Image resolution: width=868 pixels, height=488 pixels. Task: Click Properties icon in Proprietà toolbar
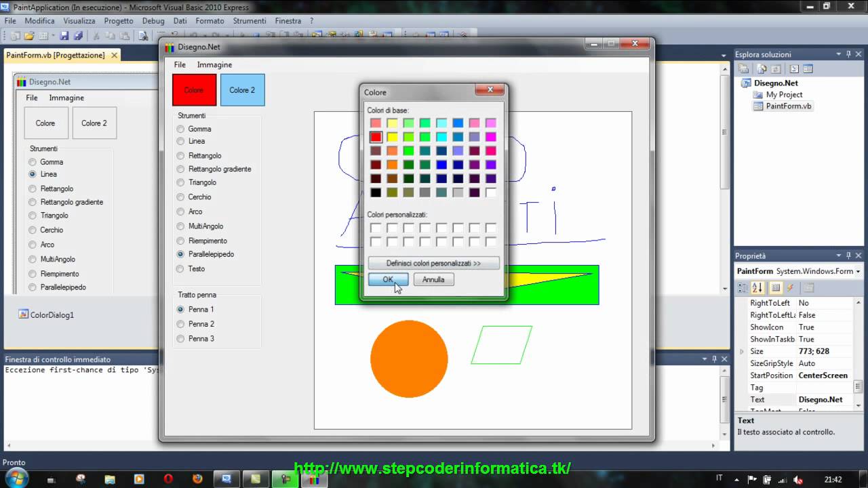pos(776,288)
